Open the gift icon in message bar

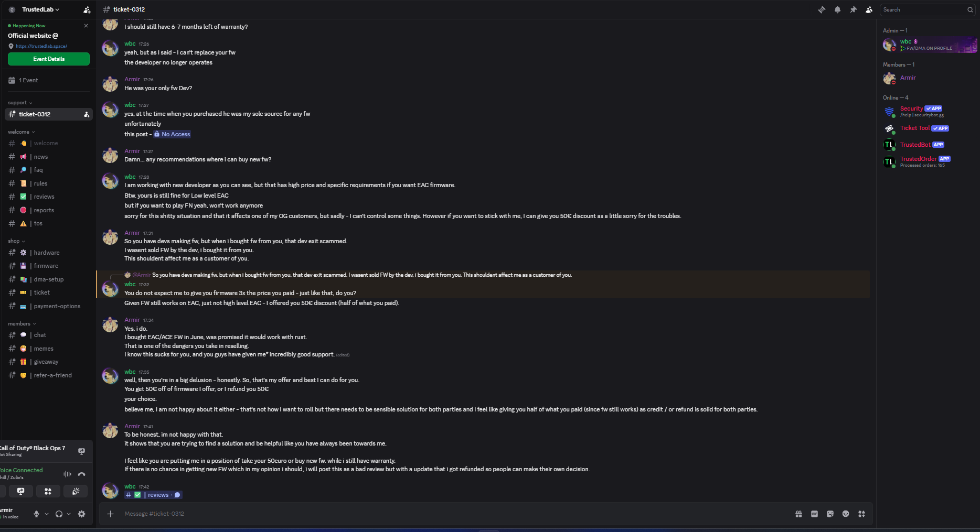pyautogui.click(x=798, y=514)
